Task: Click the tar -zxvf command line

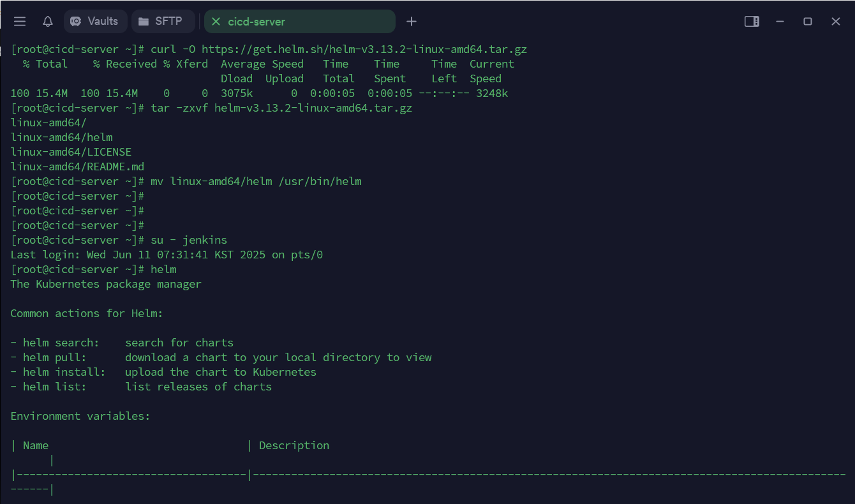Action: tap(281, 108)
